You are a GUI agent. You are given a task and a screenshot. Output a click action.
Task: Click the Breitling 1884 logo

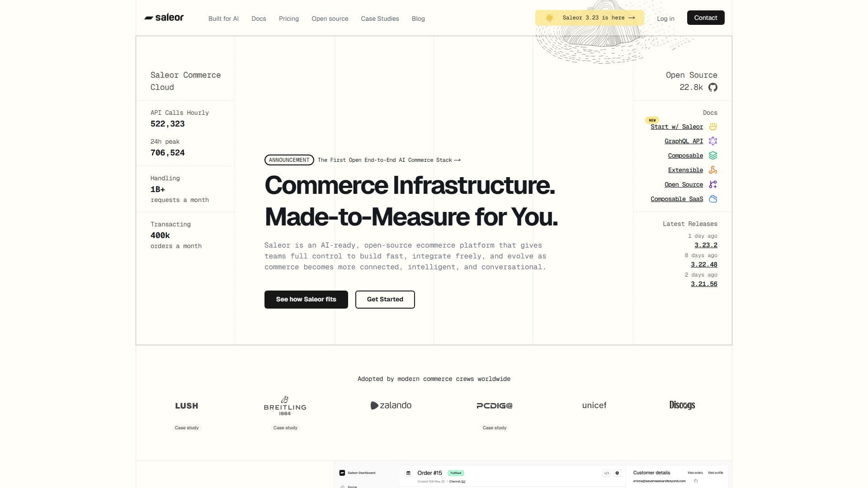coord(285,406)
